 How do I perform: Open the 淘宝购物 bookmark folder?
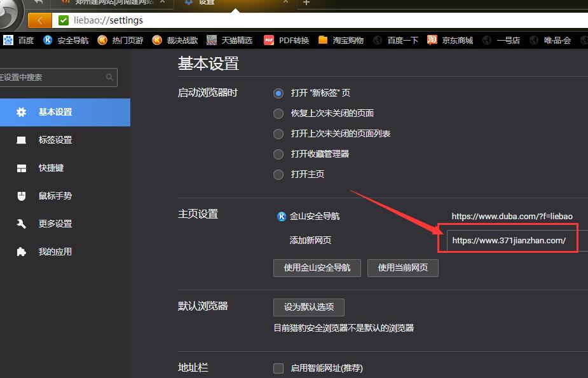coord(341,40)
